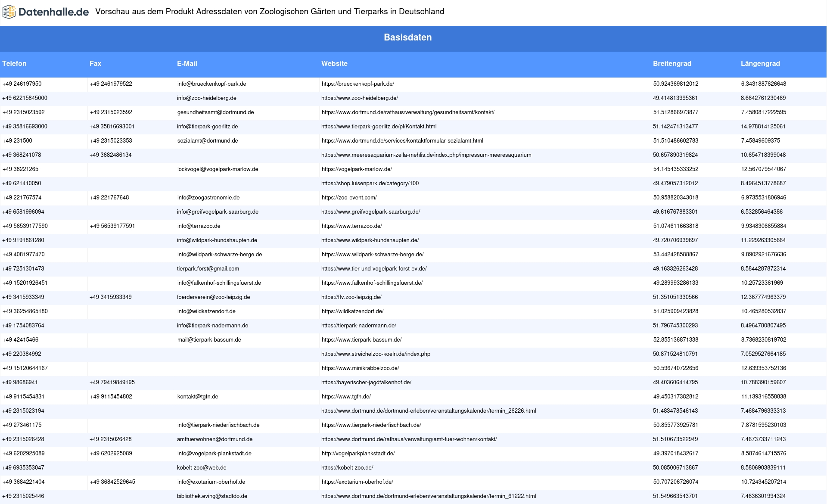Click the Website column header
Image resolution: width=827 pixels, height=504 pixels.
334,63
